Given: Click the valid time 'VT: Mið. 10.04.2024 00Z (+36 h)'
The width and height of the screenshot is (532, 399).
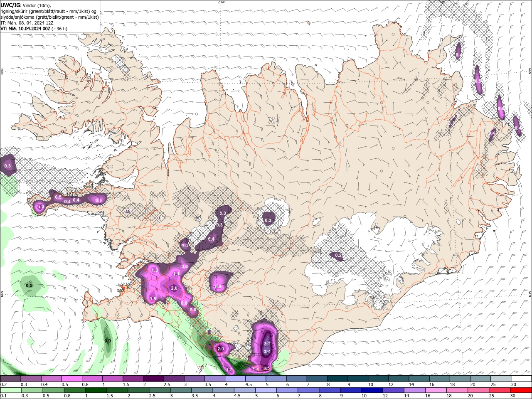Looking at the screenshot, I should (34, 29).
